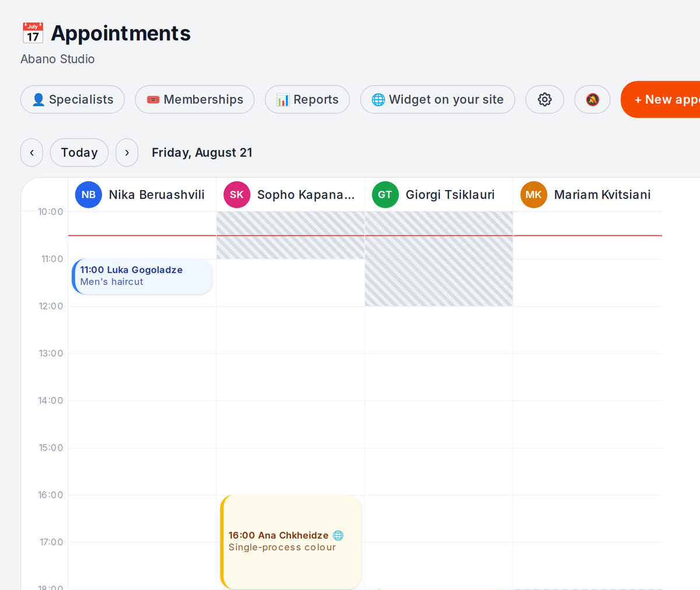Click the Sopho Kapana... header name

(x=306, y=195)
